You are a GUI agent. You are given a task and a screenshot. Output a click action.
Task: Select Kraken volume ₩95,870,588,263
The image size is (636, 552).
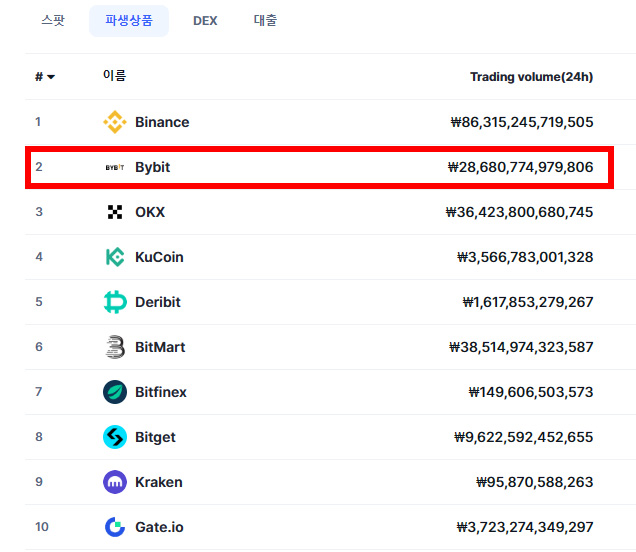[535, 482]
